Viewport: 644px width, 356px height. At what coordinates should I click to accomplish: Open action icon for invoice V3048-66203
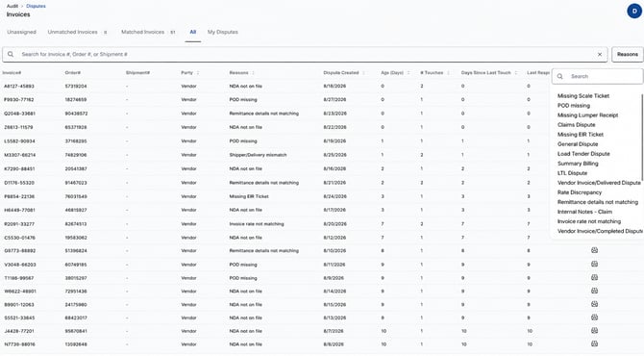pyautogui.click(x=594, y=265)
